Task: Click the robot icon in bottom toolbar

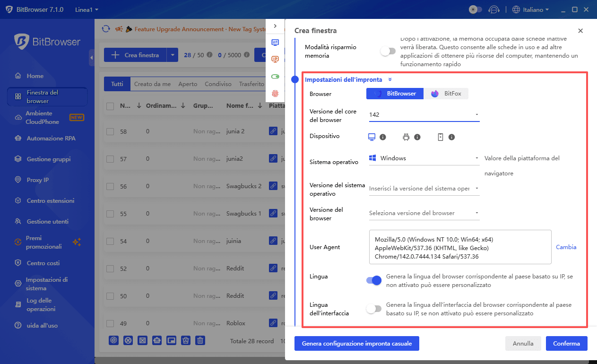Action: pyautogui.click(x=157, y=340)
